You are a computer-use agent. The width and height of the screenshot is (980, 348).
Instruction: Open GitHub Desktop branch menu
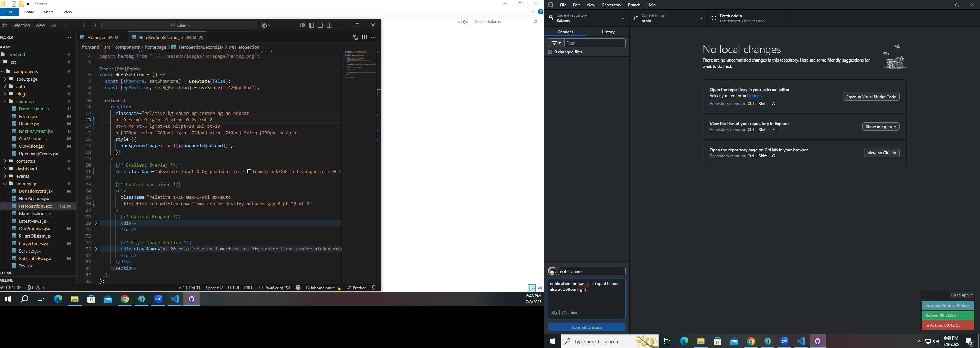click(634, 5)
